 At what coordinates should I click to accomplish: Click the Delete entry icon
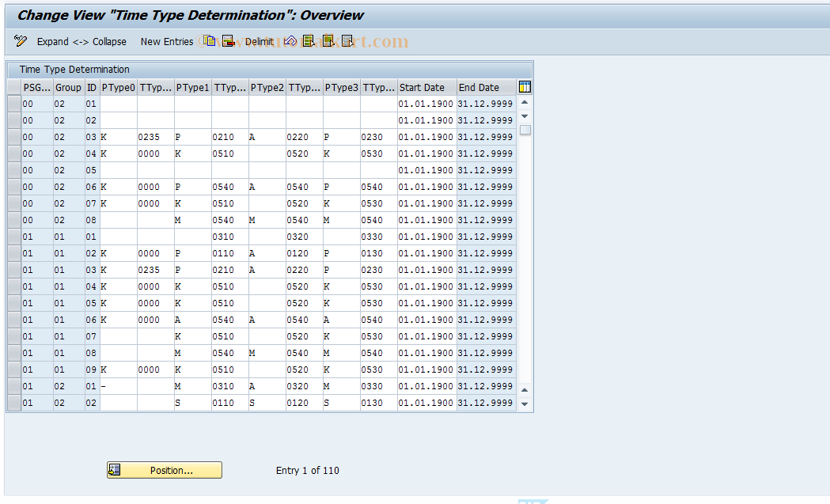[x=228, y=41]
